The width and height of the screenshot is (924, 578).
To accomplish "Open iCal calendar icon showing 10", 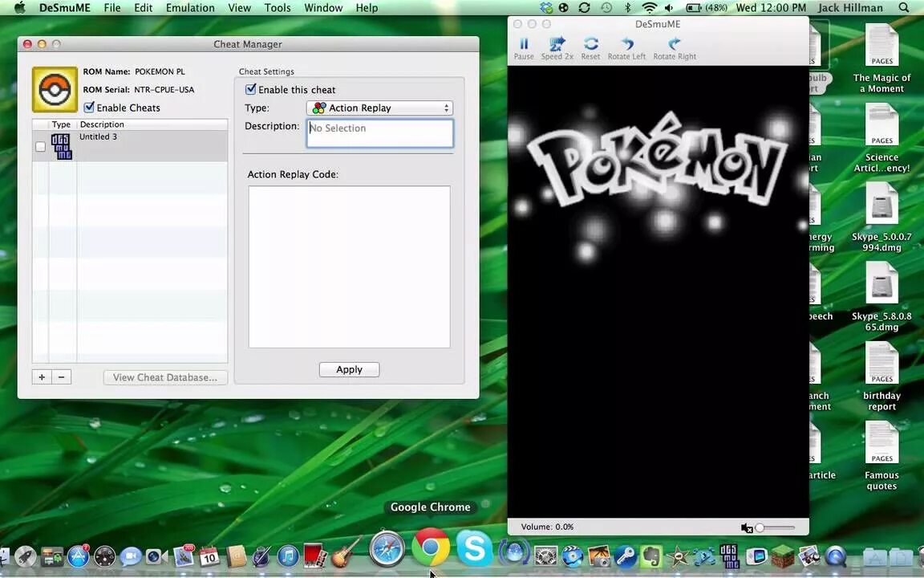I will click(x=209, y=556).
